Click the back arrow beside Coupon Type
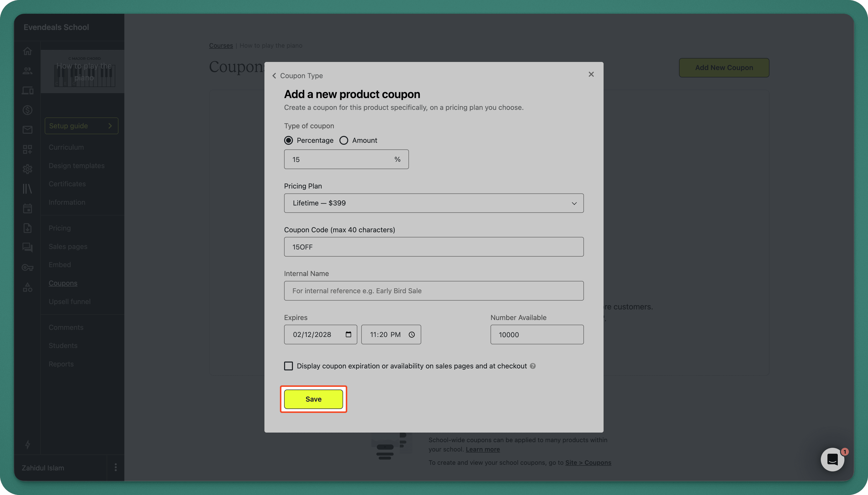Screen dimensions: 868x495 (274, 75)
